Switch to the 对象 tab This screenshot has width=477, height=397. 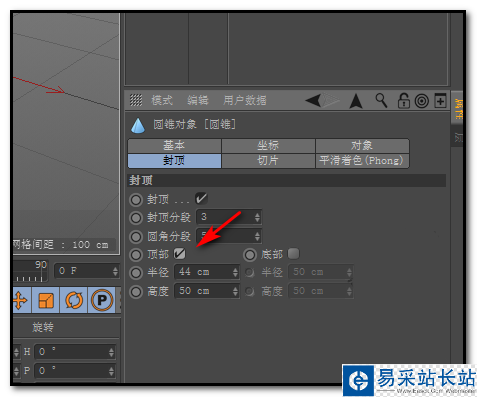(362, 146)
